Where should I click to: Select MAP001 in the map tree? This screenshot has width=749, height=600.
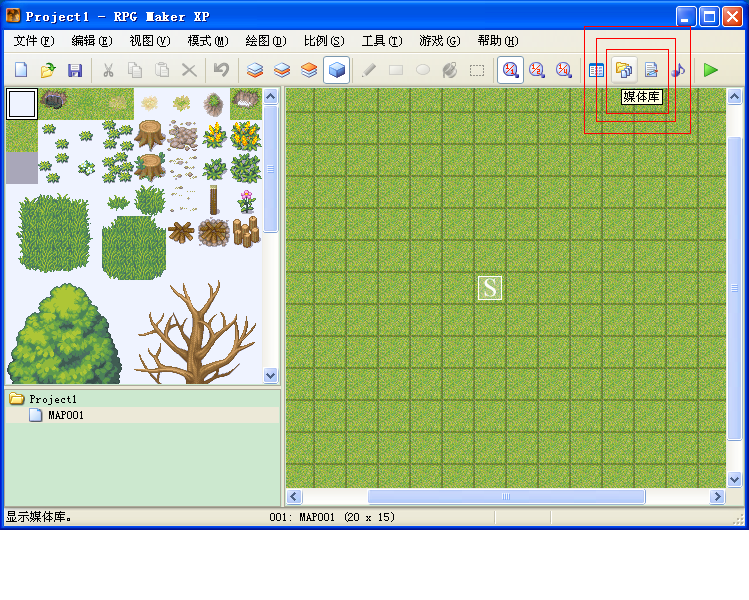coord(65,415)
